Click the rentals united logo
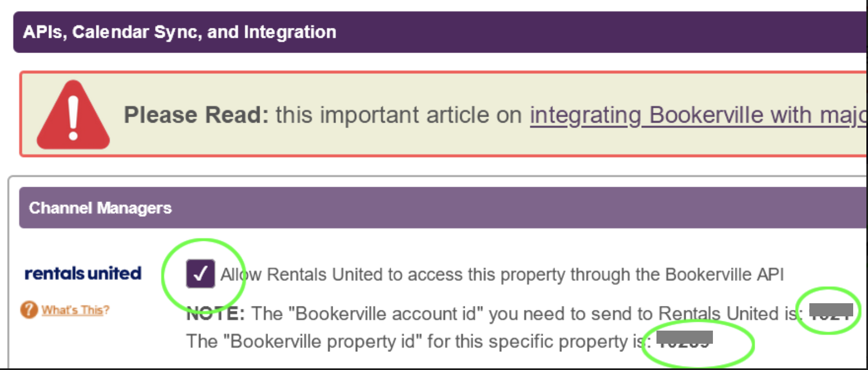 (83, 273)
